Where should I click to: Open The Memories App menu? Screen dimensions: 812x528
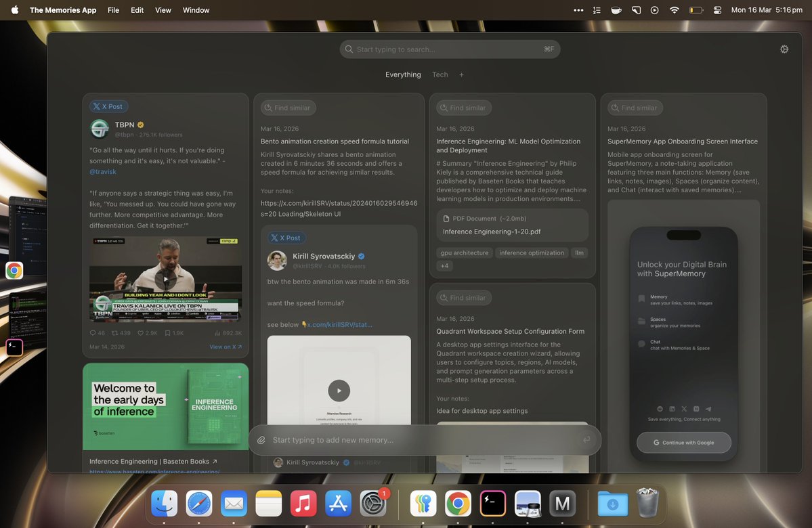click(63, 10)
